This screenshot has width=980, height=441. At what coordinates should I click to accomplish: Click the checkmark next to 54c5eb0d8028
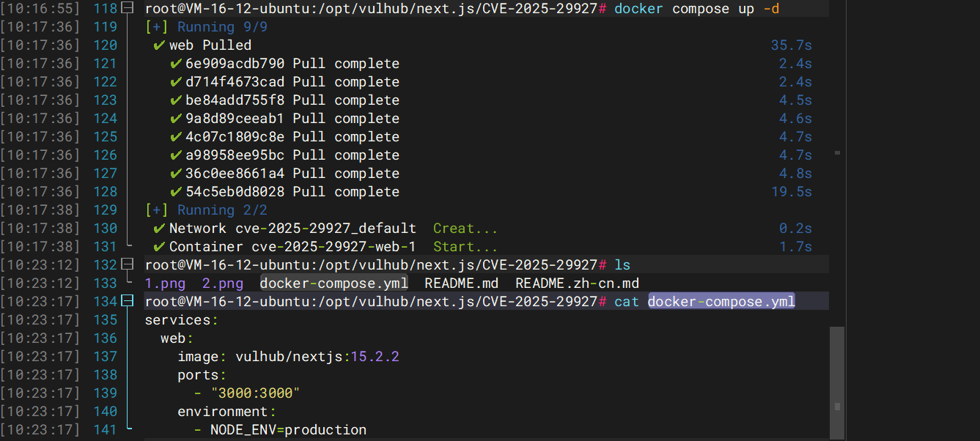point(175,192)
